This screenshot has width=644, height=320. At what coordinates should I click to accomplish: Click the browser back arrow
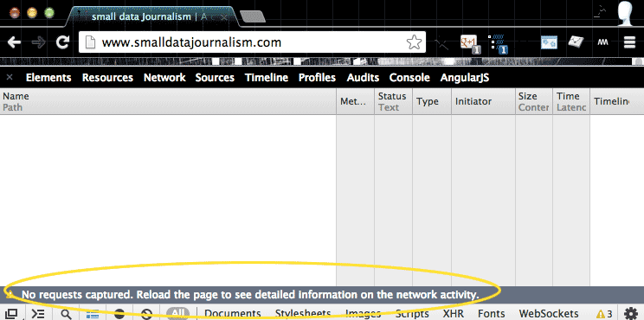tap(14, 42)
